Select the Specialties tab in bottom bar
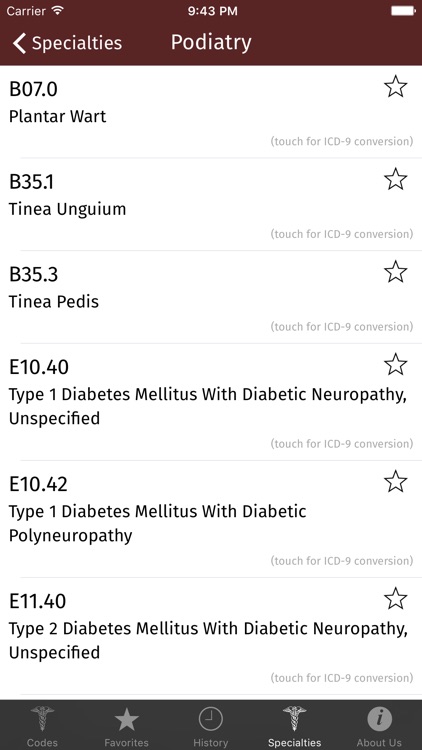Screen dimensions: 422x750 (295, 726)
